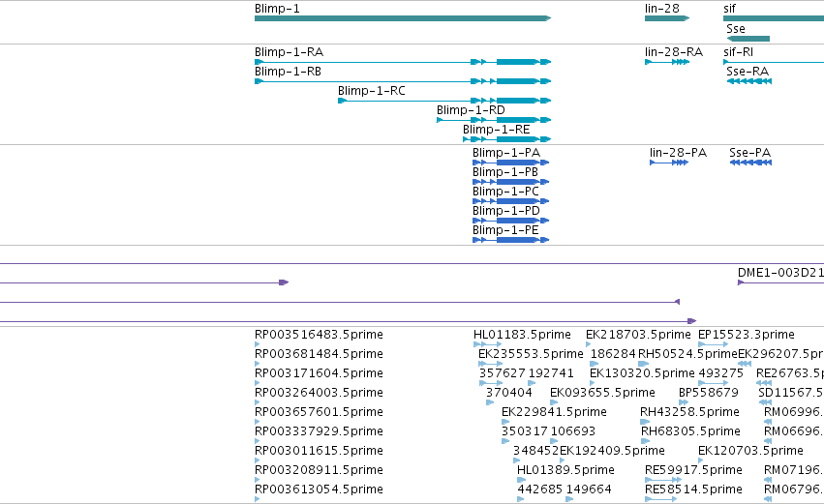824x504 pixels.
Task: Click EST label RH50524.5prime
Action: point(687,354)
